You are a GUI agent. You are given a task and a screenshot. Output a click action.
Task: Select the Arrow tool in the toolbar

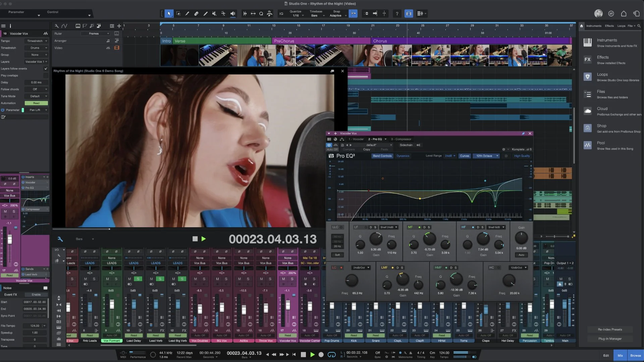pos(169,13)
